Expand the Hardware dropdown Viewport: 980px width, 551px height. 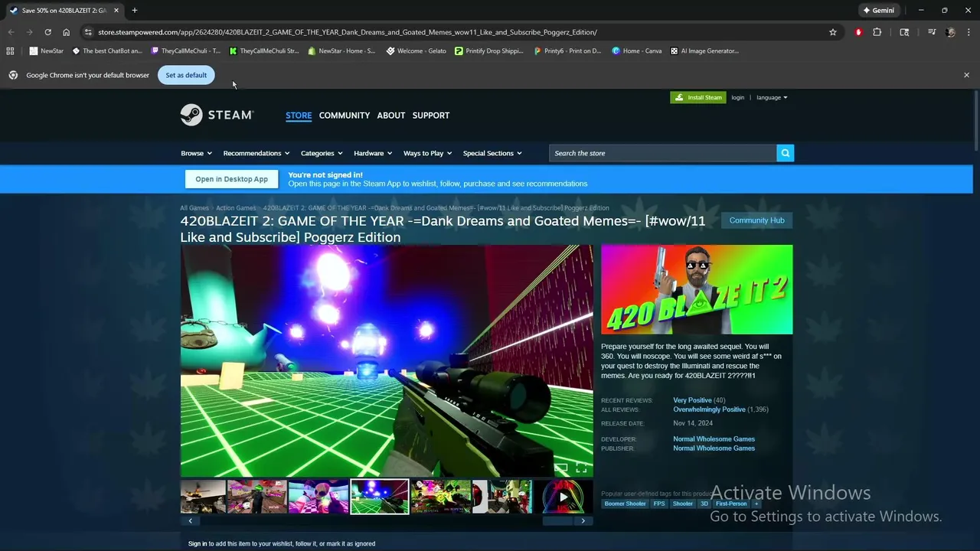coord(373,153)
